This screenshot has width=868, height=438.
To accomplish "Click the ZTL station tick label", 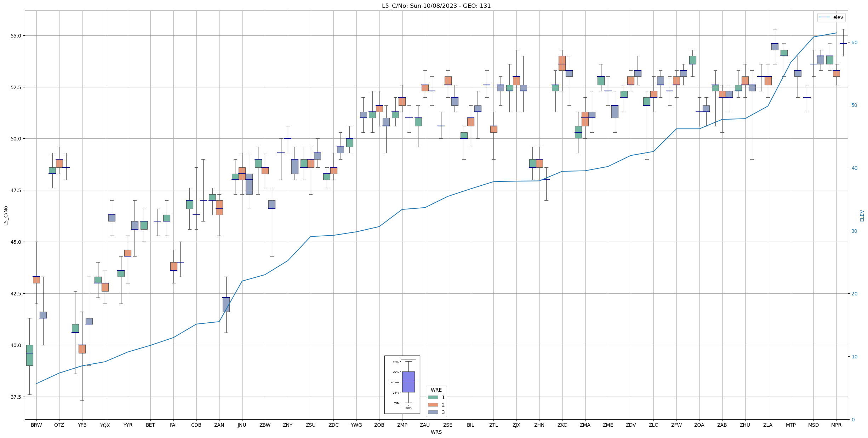I will 493,425.
